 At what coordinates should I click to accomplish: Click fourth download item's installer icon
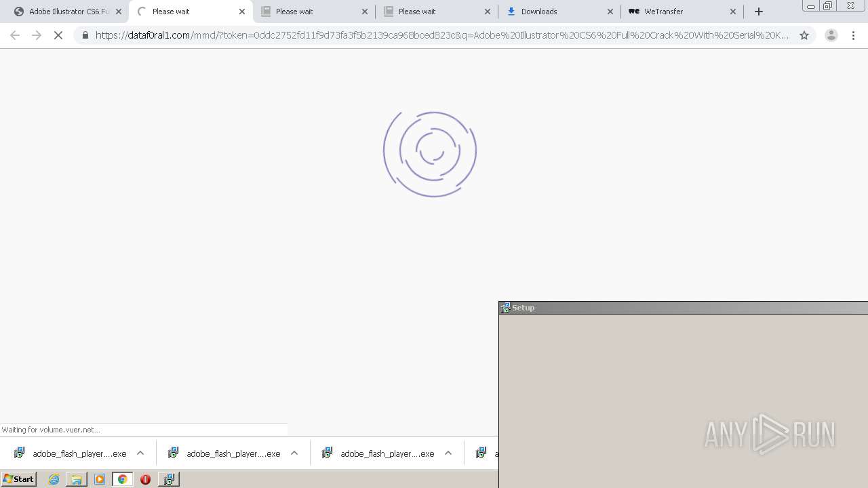point(481,453)
